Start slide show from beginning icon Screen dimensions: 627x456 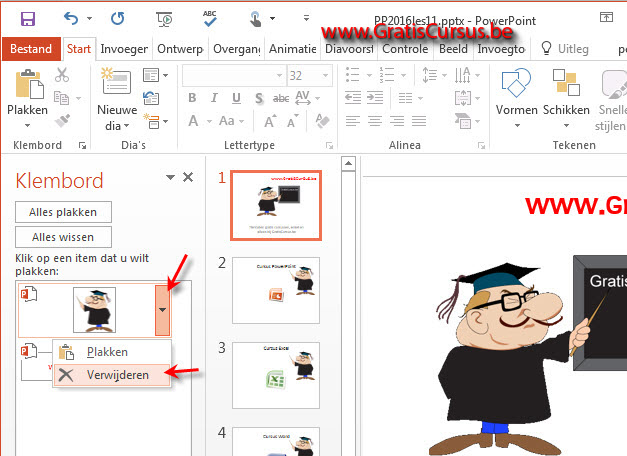[x=164, y=19]
